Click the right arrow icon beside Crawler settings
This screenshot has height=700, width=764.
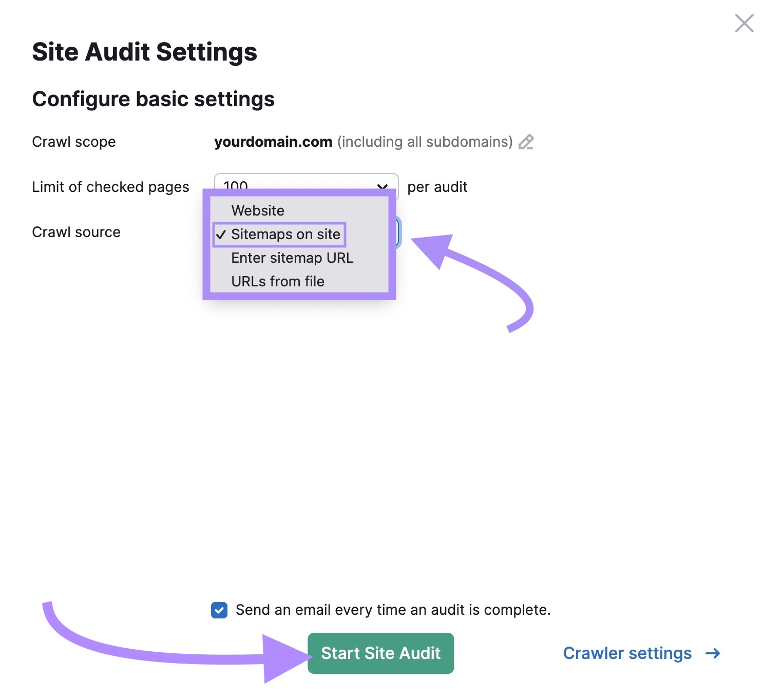point(713,653)
